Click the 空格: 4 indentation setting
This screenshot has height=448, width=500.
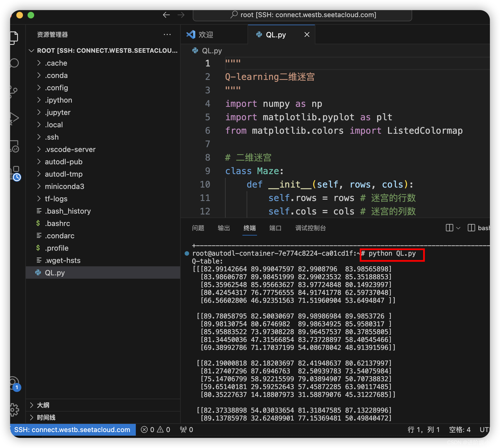point(460,429)
